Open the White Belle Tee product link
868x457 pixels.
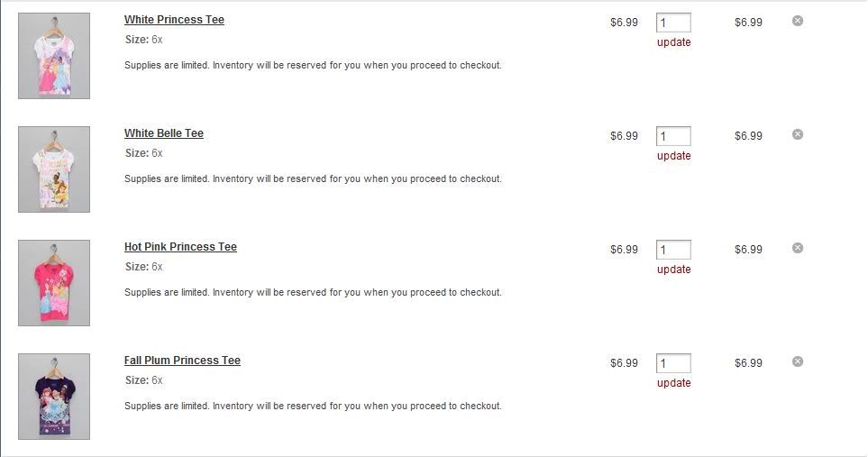pos(164,133)
